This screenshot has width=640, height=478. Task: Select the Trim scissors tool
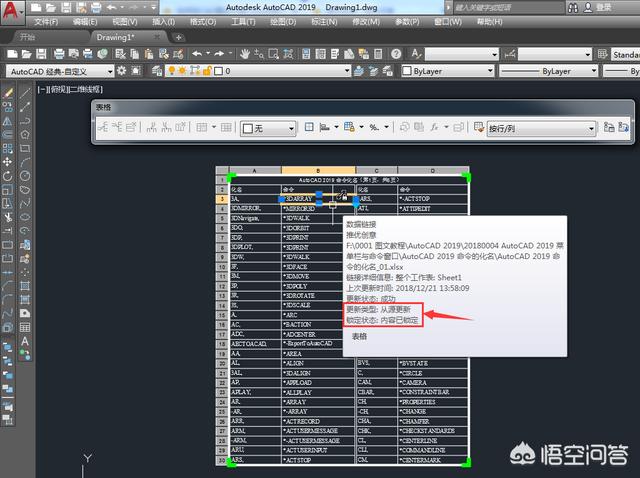point(7,217)
